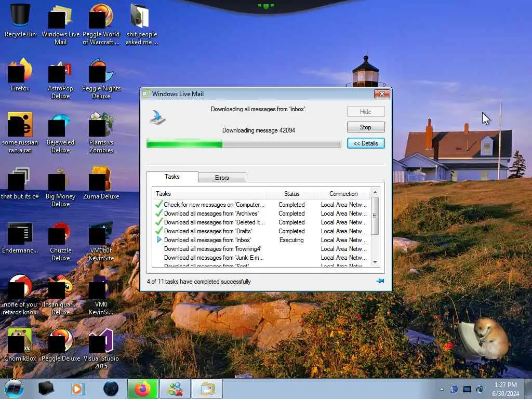Select Peggle World of Warcraft desktop icon
The width and height of the screenshot is (532, 399).
[101, 24]
